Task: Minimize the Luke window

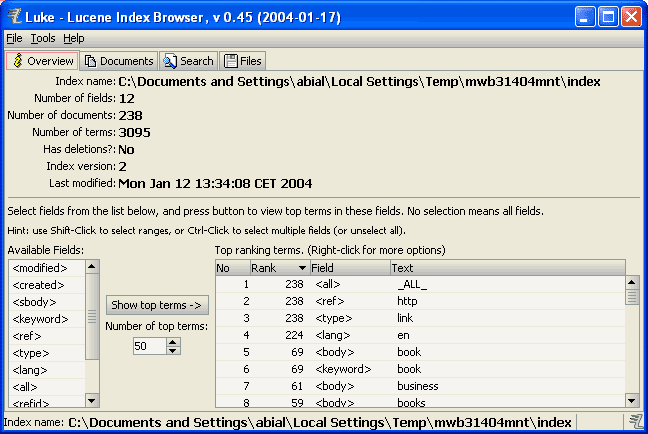Action: 585,17
